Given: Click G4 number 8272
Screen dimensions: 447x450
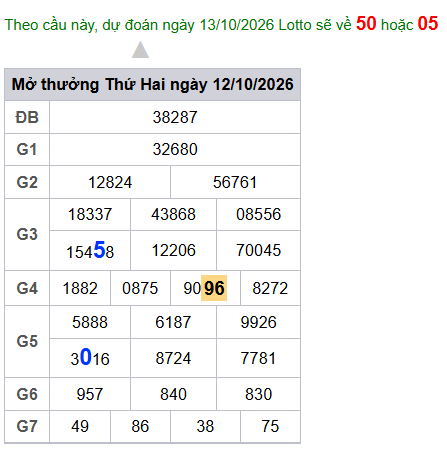Looking at the screenshot, I should pos(270,288).
